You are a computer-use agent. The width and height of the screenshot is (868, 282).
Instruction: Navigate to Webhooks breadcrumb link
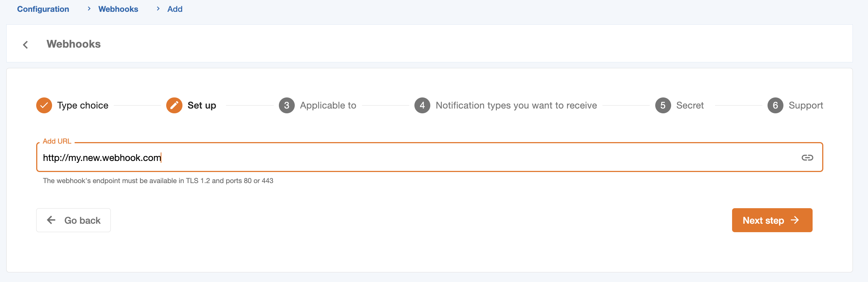point(118,9)
